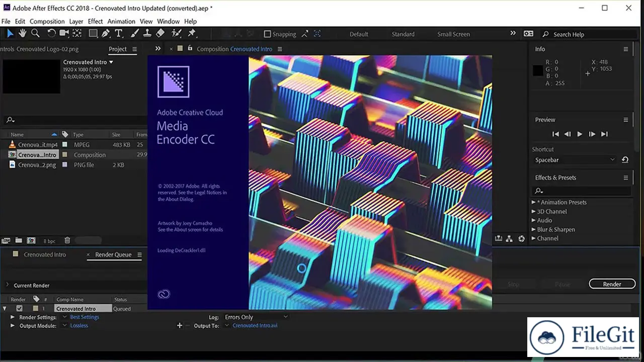Expand the Current Render details

[x=7, y=285]
